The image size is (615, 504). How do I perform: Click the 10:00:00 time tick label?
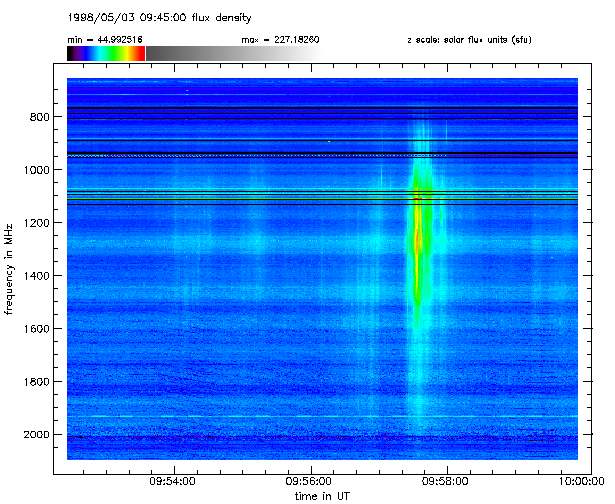pyautogui.click(x=581, y=481)
